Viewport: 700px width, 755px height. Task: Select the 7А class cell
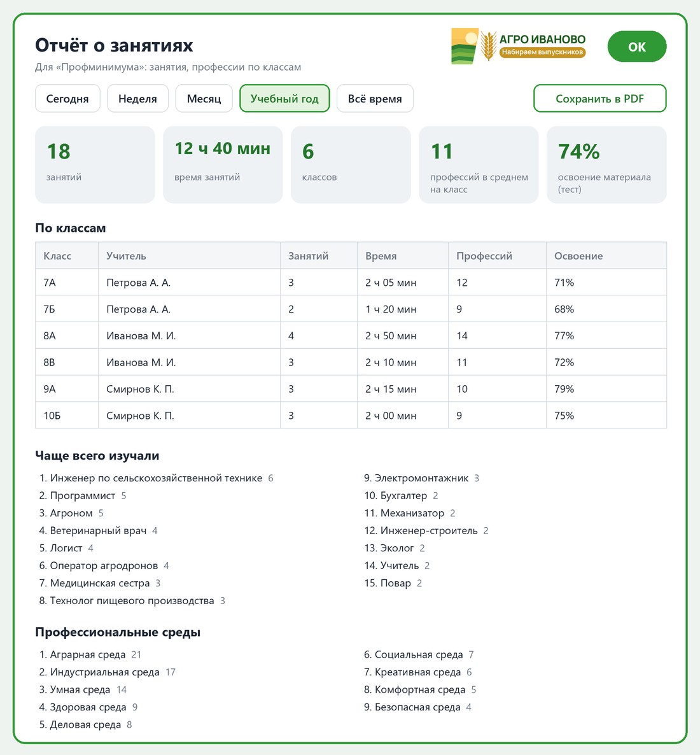tap(67, 282)
